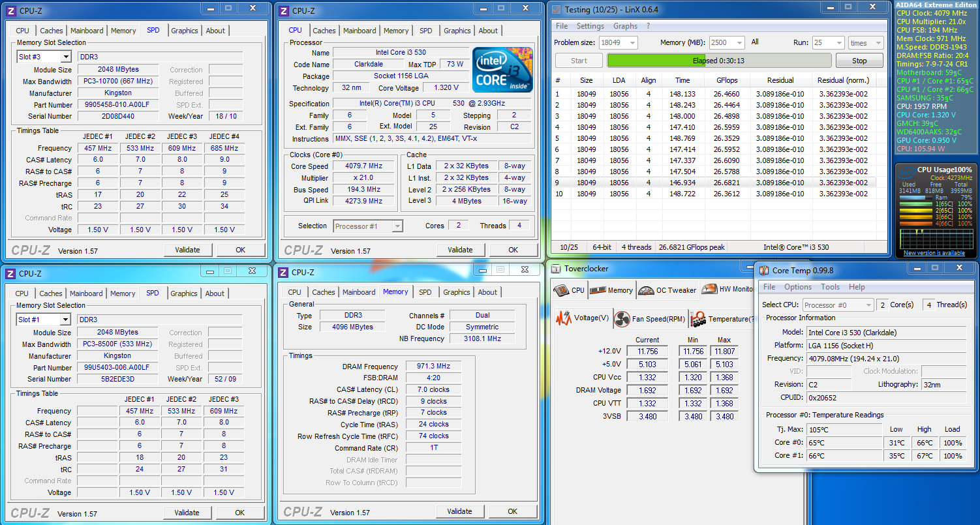The height and width of the screenshot is (525, 980).
Task: Click OK in the CPU-Z DRAM timings window
Action: (x=513, y=511)
